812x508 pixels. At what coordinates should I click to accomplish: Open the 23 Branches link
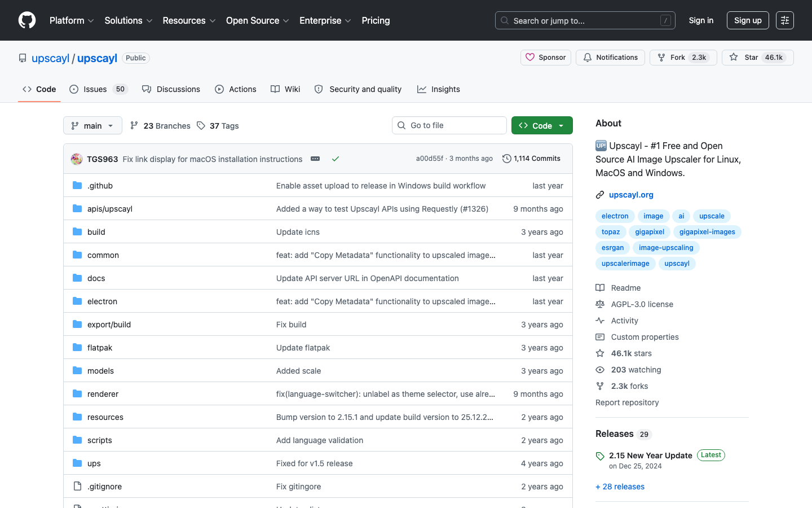160,125
